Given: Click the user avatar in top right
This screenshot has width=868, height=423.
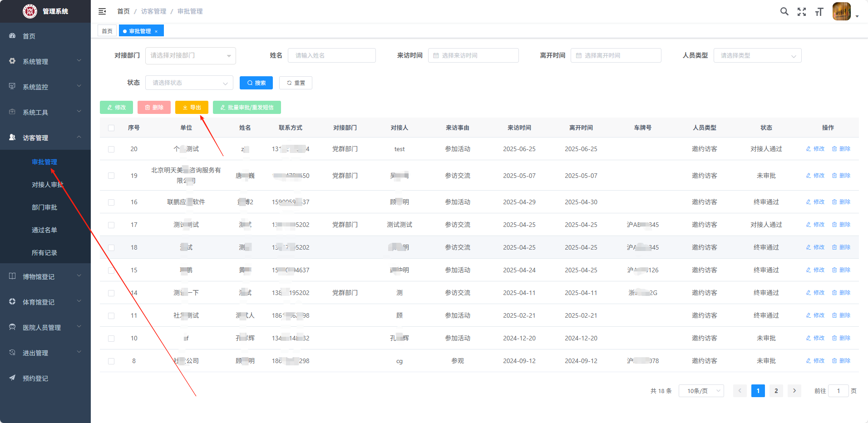Looking at the screenshot, I should tap(841, 12).
